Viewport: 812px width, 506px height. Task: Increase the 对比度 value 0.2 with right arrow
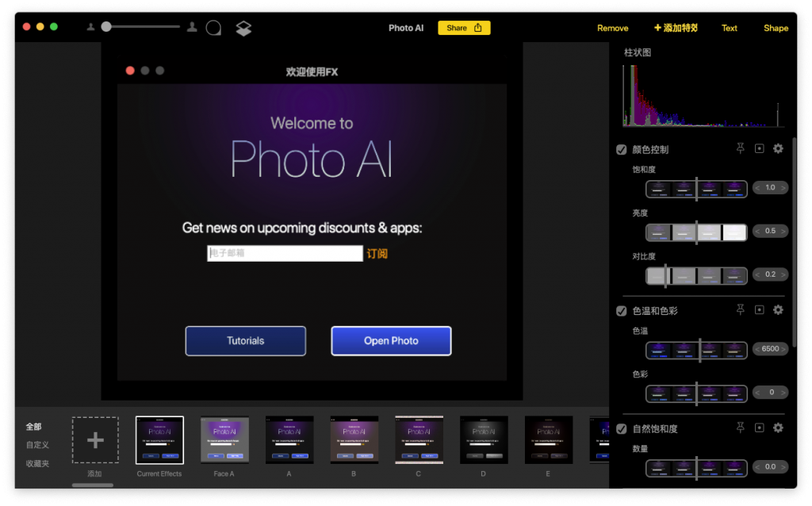[783, 274]
